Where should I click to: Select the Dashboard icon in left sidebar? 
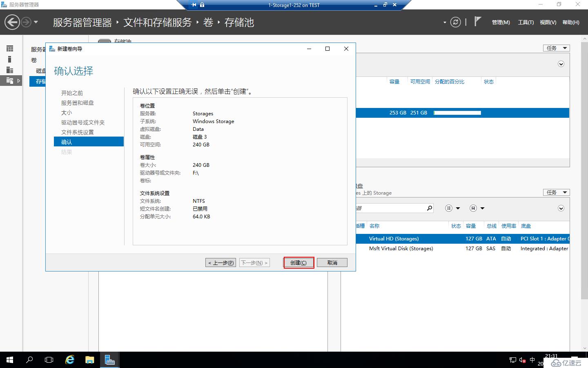point(10,49)
